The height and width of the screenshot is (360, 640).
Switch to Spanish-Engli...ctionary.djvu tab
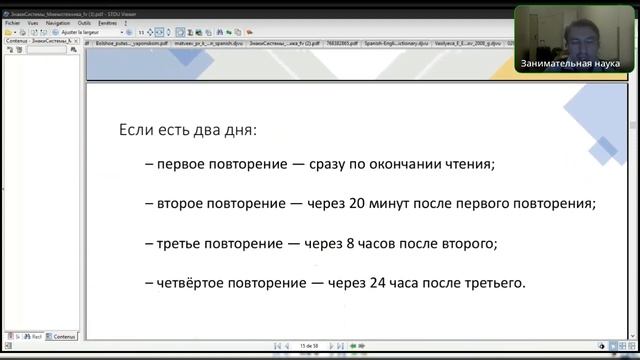point(396,43)
